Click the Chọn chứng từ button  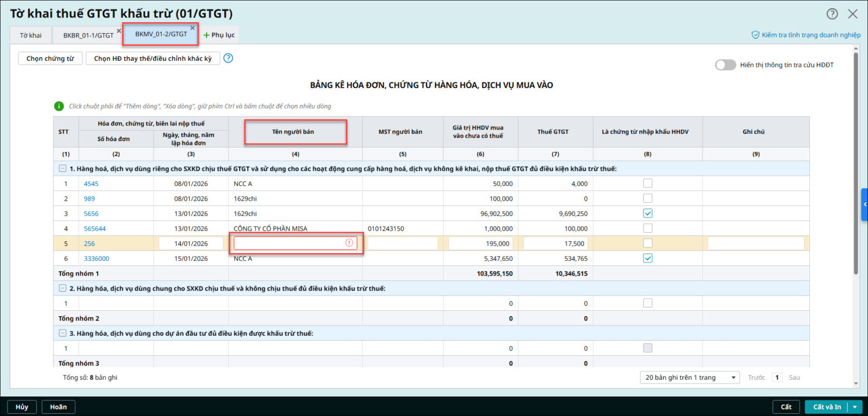[50, 59]
